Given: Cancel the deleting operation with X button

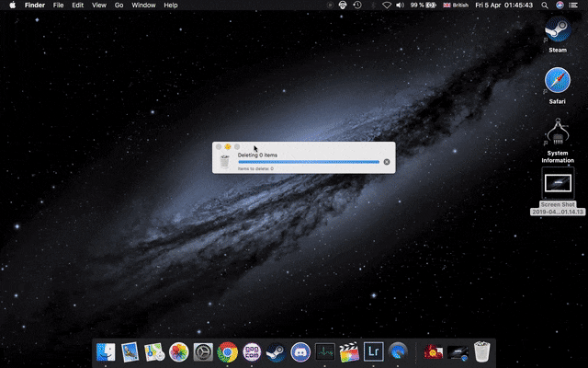Looking at the screenshot, I should tap(387, 162).
